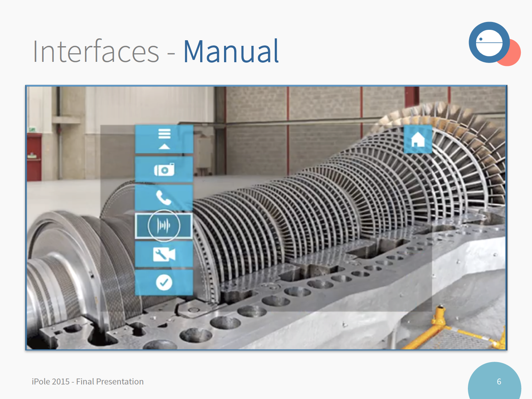Go home using the house icon
Image resolution: width=532 pixels, height=399 pixels.
point(418,140)
